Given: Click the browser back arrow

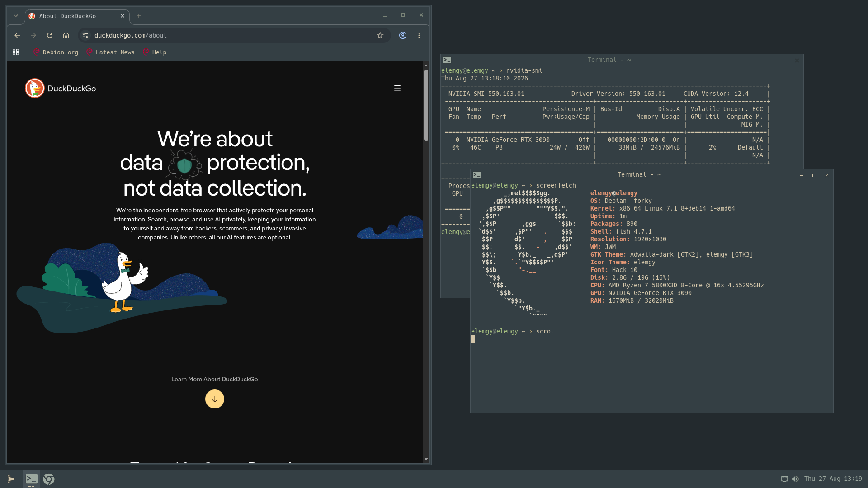Looking at the screenshot, I should click(x=17, y=35).
